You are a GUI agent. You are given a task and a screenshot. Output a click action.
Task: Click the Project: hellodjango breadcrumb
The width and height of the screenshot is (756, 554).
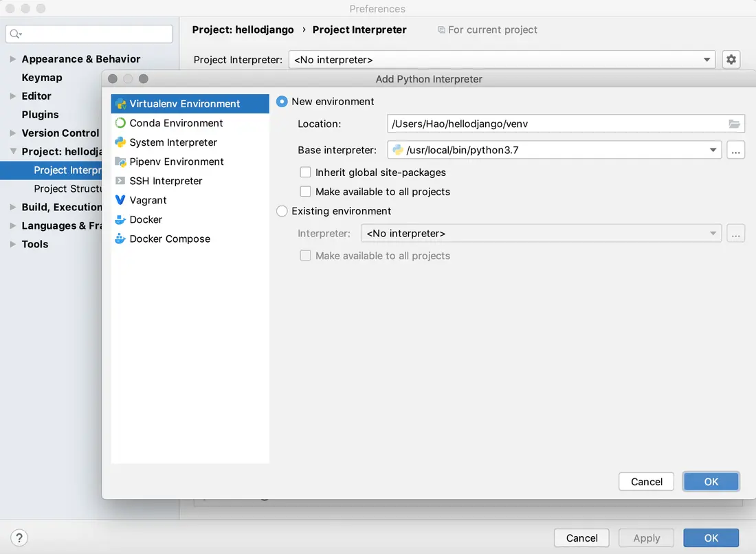pyautogui.click(x=243, y=30)
